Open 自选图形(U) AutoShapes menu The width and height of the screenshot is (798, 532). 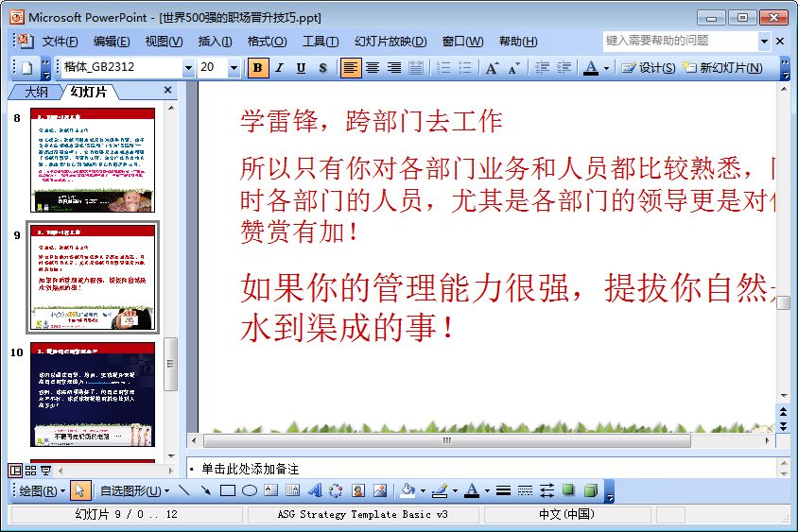click(x=134, y=490)
